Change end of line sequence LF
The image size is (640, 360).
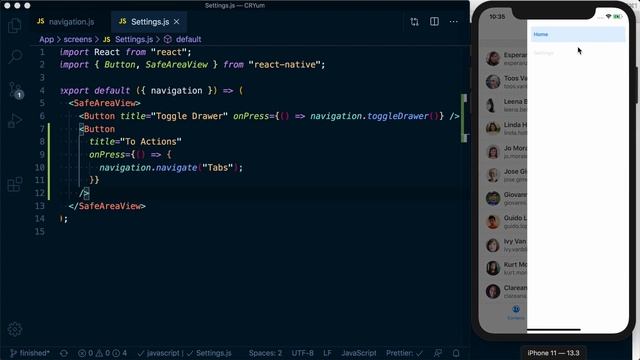pyautogui.click(x=327, y=353)
